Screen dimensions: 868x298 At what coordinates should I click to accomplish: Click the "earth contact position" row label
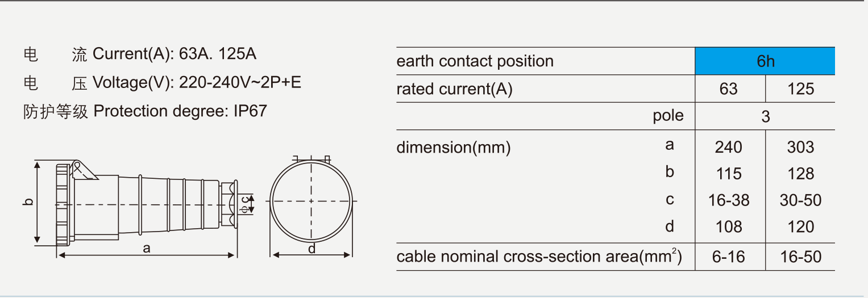point(475,61)
